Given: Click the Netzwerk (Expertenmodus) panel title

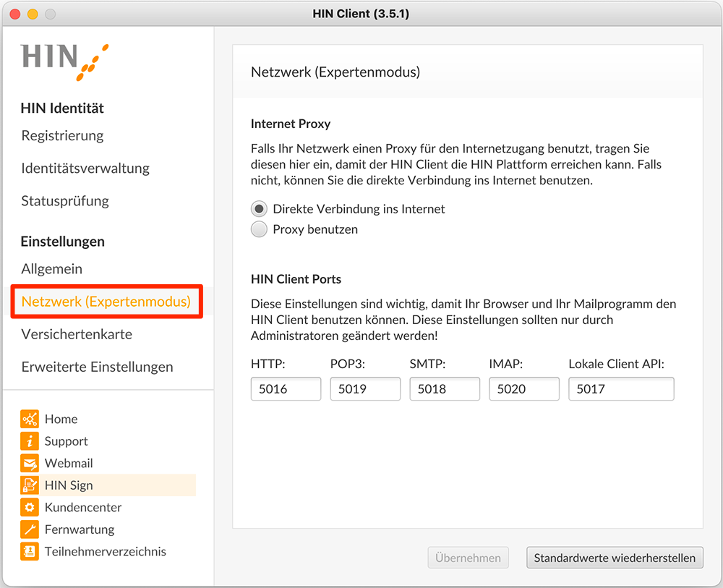Looking at the screenshot, I should pos(335,72).
